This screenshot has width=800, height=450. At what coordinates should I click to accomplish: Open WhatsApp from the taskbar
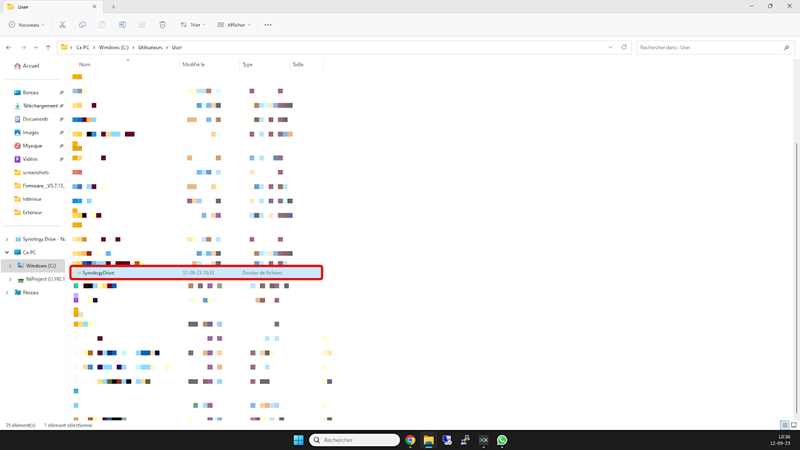[x=502, y=440]
